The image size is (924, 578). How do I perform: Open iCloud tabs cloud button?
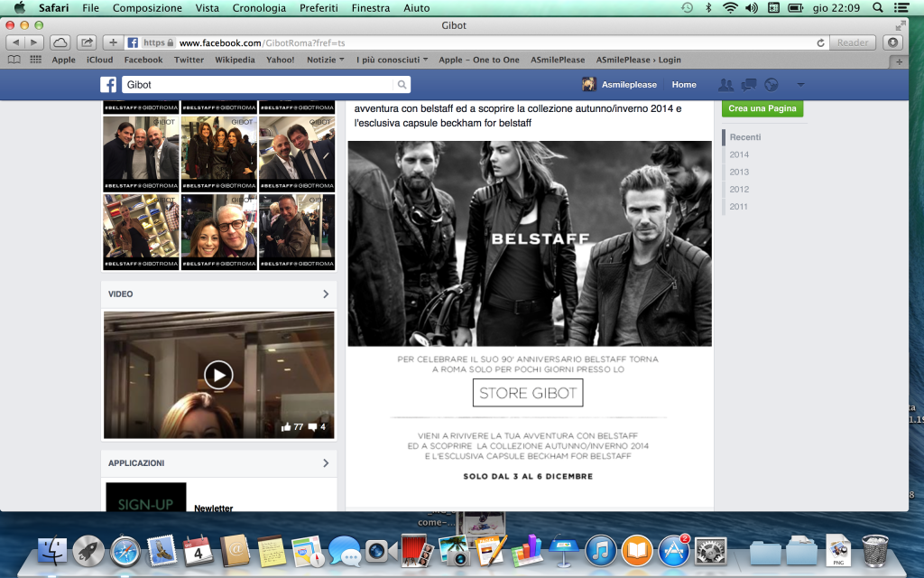pos(60,42)
